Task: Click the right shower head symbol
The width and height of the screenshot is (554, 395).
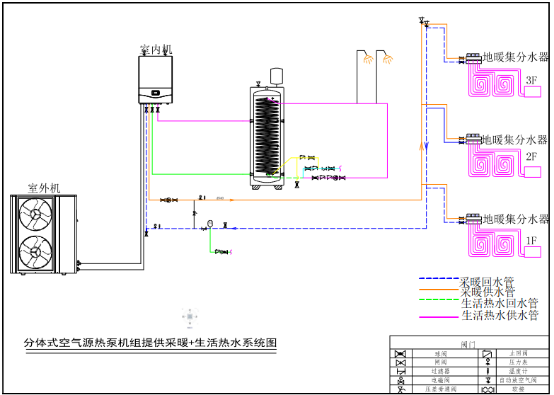Action: click(388, 59)
